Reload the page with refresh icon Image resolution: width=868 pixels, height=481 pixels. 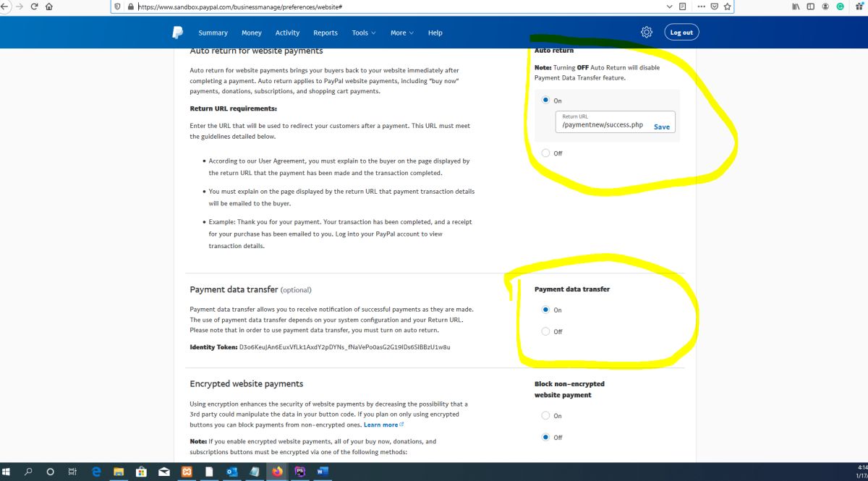click(34, 6)
